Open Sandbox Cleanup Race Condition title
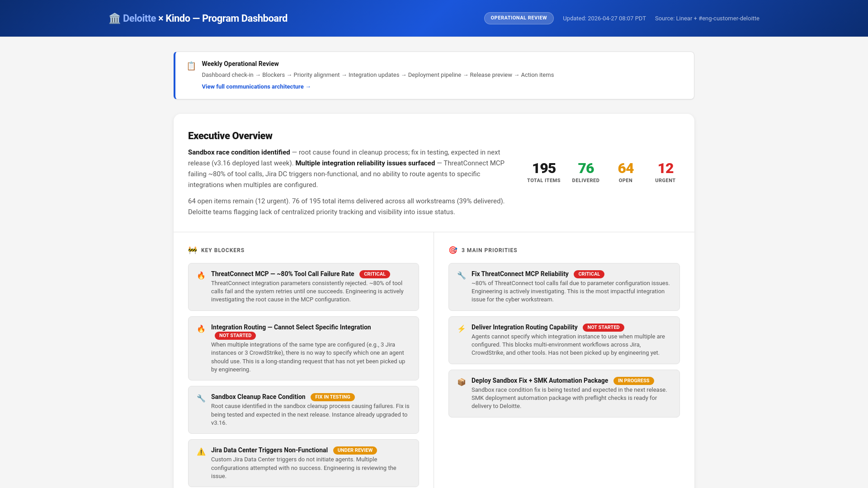The image size is (868, 488). point(258,397)
